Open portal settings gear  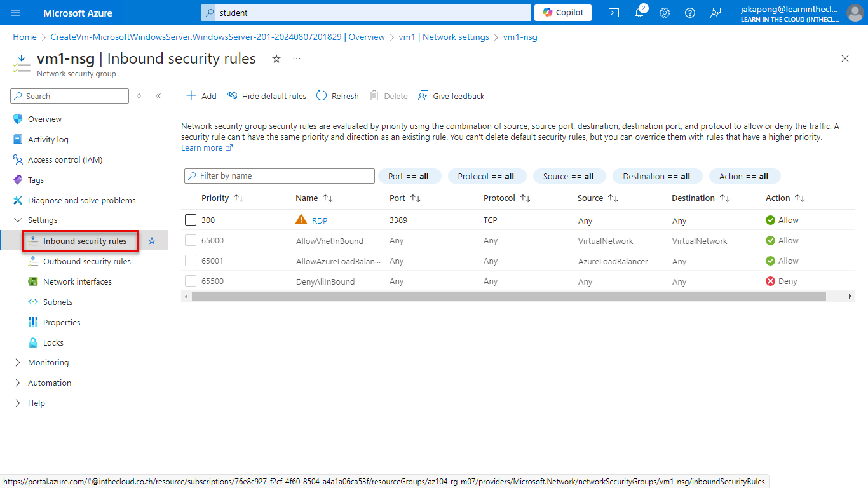665,13
